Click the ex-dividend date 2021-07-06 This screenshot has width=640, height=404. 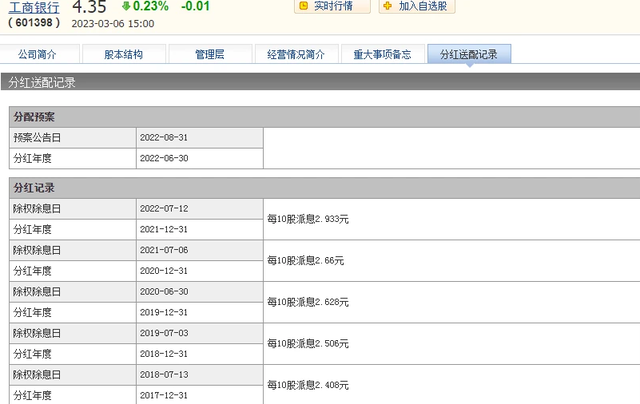164,250
